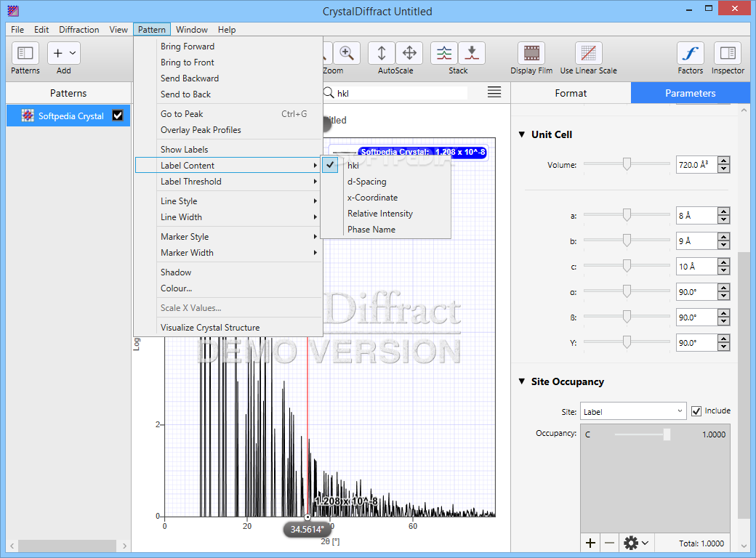Uncheck the Softpedia Crystal visibility checkbox
The height and width of the screenshot is (558, 756).
pyautogui.click(x=118, y=116)
